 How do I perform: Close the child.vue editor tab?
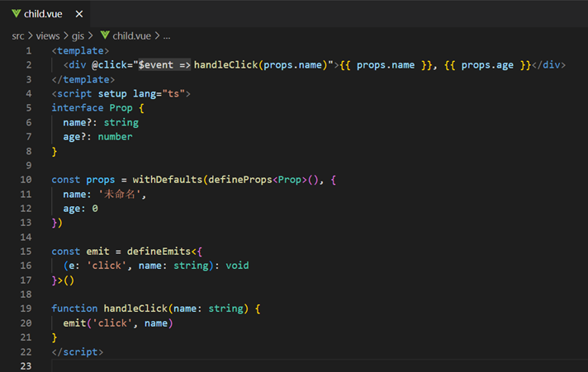[78, 14]
